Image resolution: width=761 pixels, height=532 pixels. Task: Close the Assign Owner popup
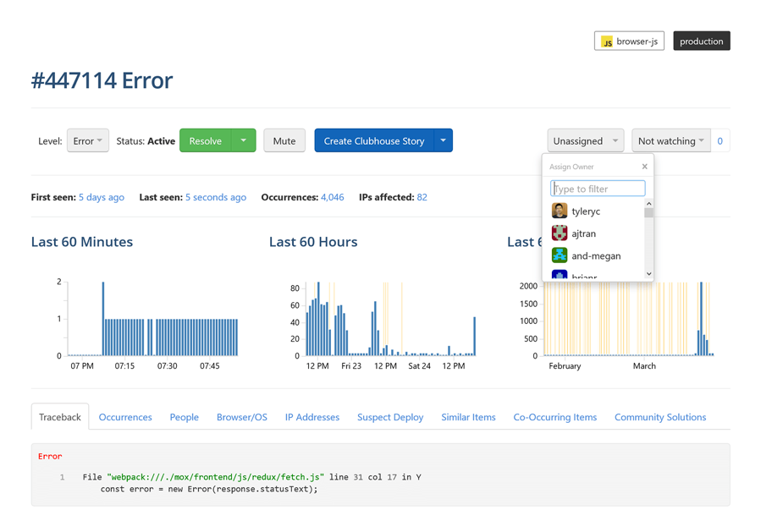644,167
